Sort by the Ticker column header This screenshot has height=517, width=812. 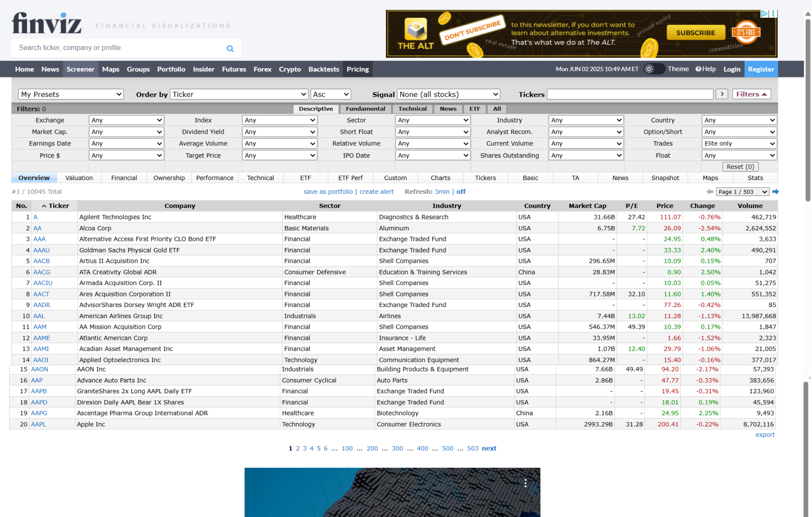pos(55,206)
